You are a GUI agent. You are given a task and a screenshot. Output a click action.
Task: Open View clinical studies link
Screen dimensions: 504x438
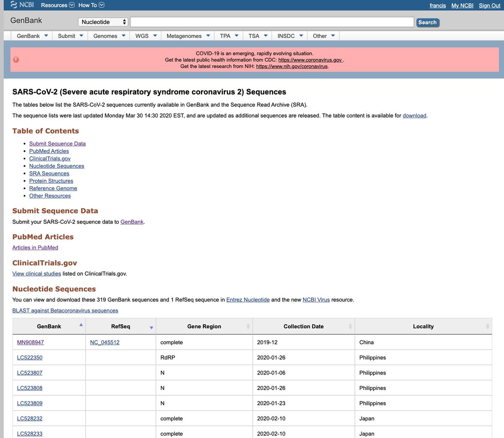coord(37,274)
